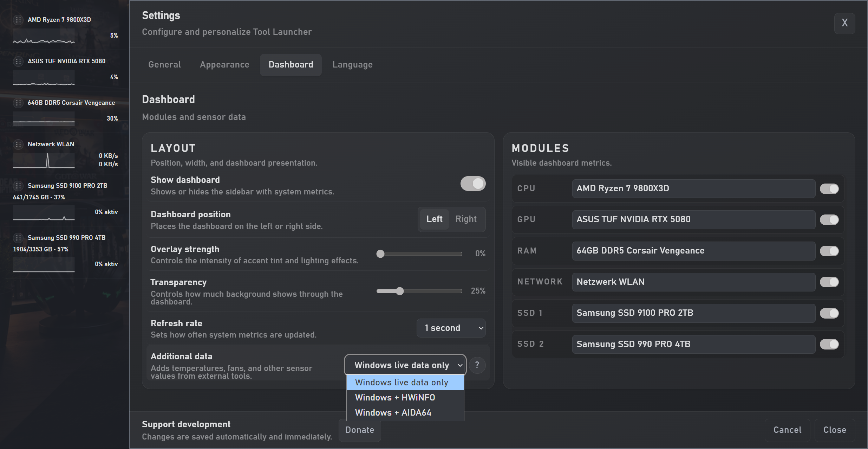Disable the CPU module toggle
Screen dimensions: 868x449
pos(829,189)
